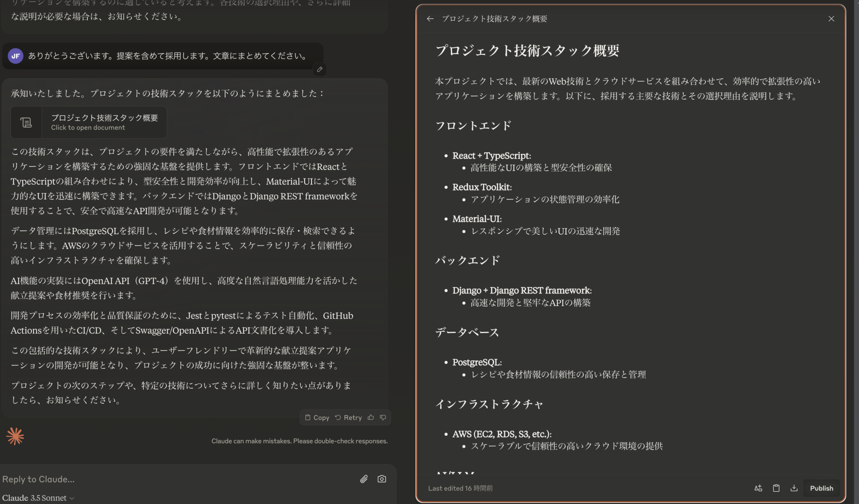The height and width of the screenshot is (504, 859).
Task: Close the artifact preview panel
Action: pos(831,18)
